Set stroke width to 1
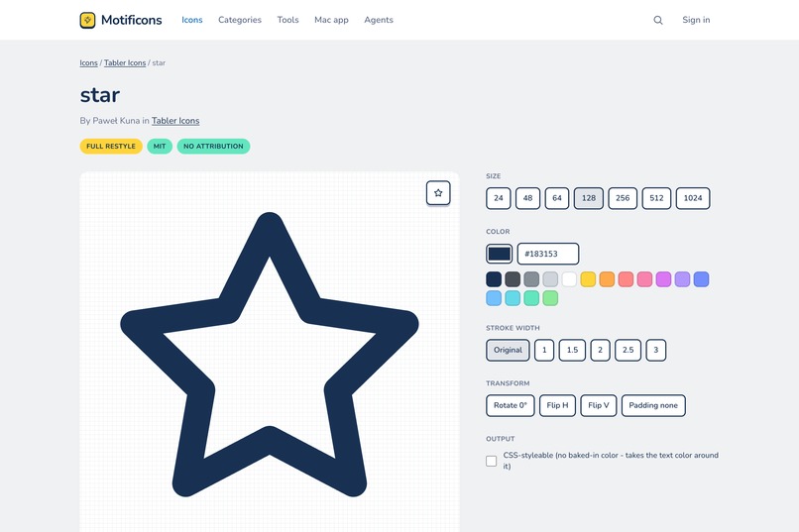 click(x=544, y=351)
